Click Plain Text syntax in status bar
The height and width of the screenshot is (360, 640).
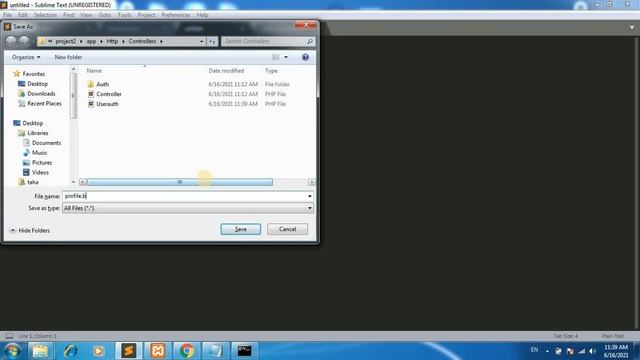pos(613,336)
